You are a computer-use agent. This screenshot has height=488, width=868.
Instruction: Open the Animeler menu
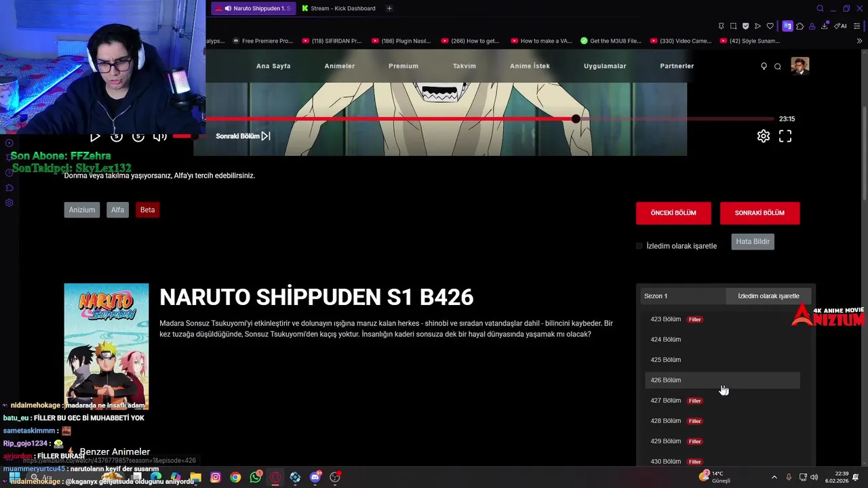(340, 66)
